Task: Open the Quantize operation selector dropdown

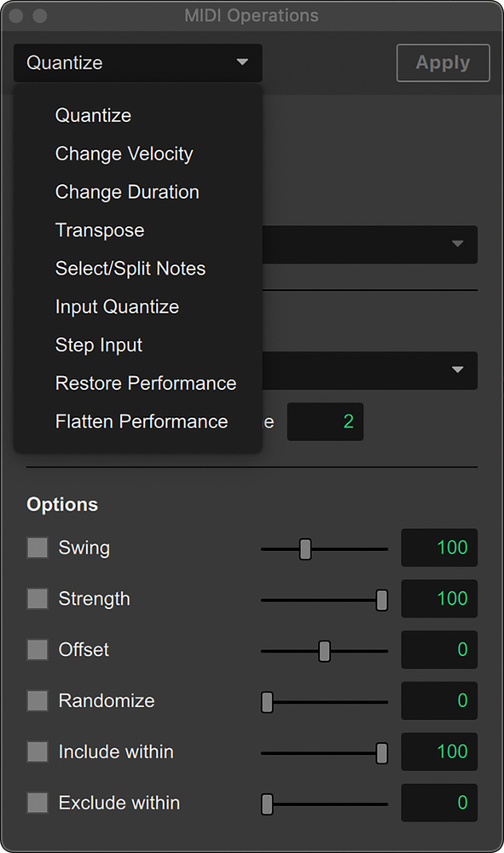Action: point(136,62)
